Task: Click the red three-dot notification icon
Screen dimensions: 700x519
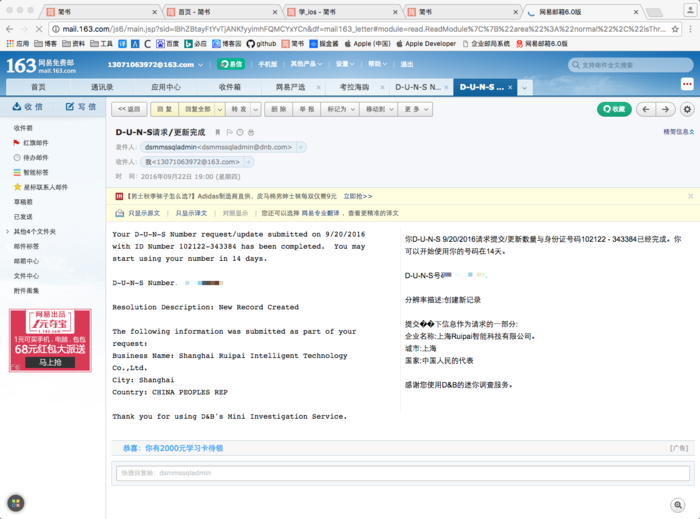Action: pos(687,83)
